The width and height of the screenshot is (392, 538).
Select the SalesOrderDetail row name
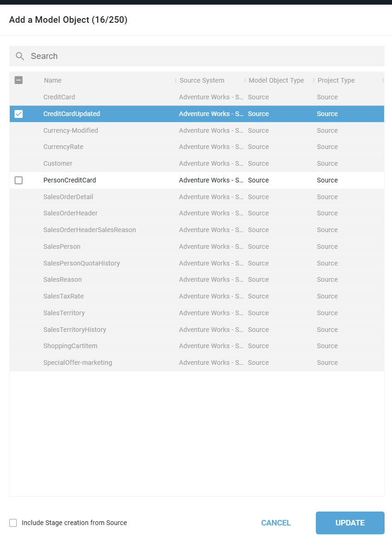click(x=68, y=197)
